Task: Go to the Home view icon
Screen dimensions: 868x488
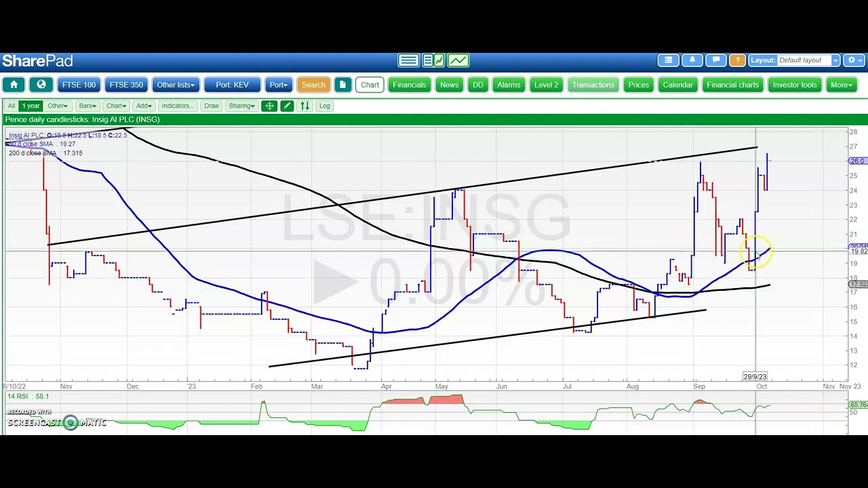Action: (x=14, y=85)
